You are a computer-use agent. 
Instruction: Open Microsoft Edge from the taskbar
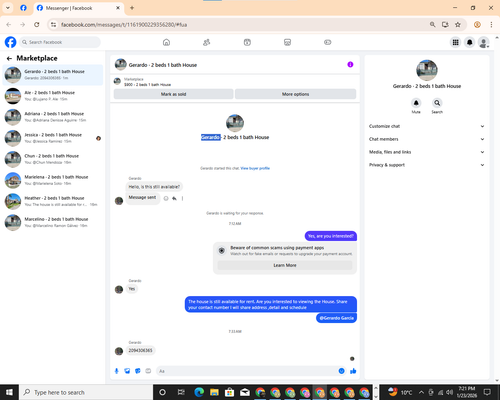coord(199,392)
